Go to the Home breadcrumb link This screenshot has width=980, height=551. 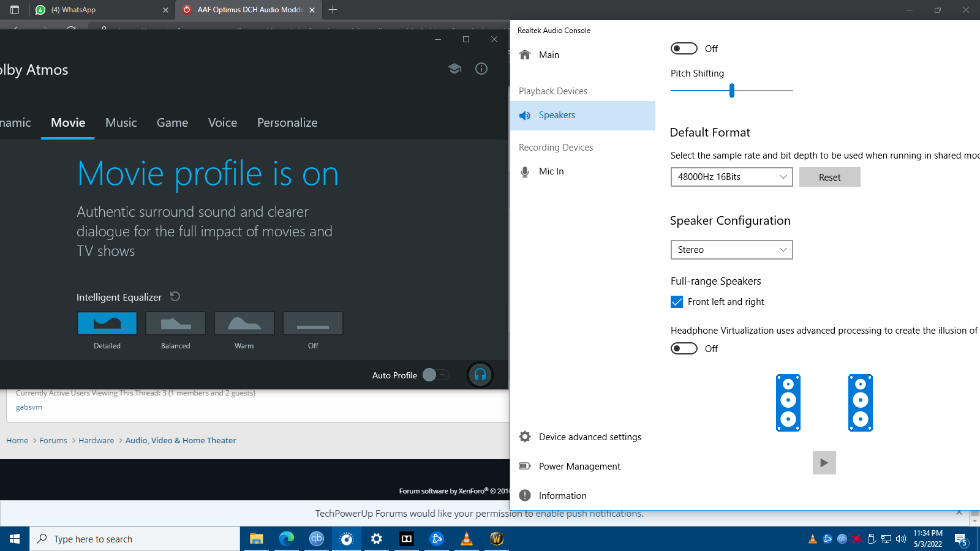(17, 440)
